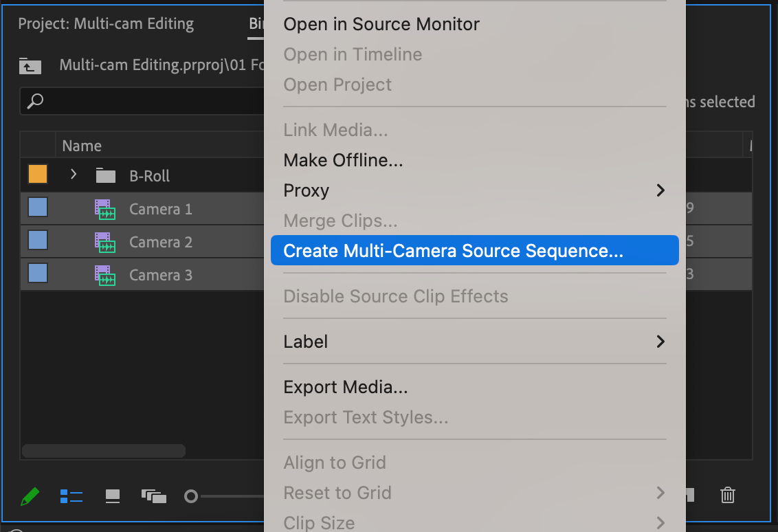778x532 pixels.
Task: Open the Label submenu
Action: (x=474, y=342)
